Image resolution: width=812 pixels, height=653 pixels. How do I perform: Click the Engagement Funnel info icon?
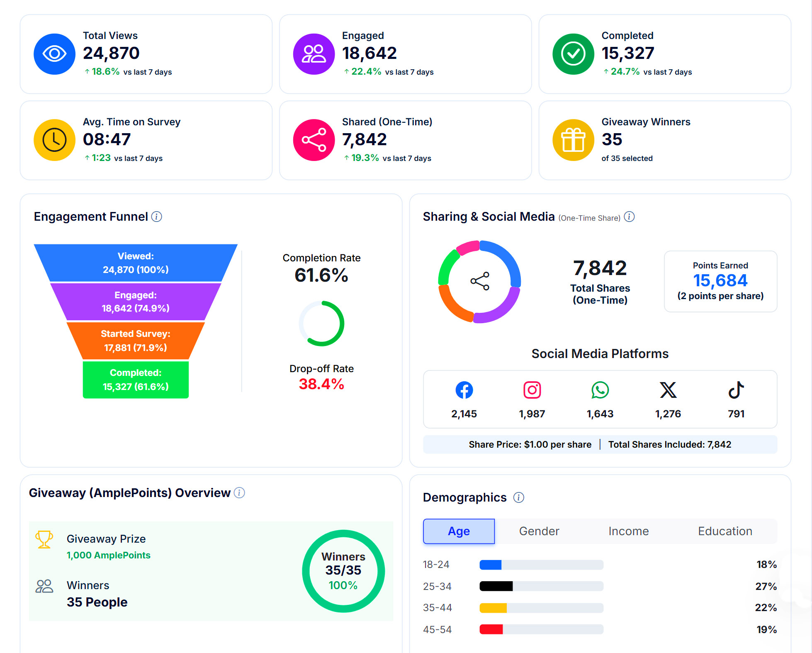pos(156,217)
